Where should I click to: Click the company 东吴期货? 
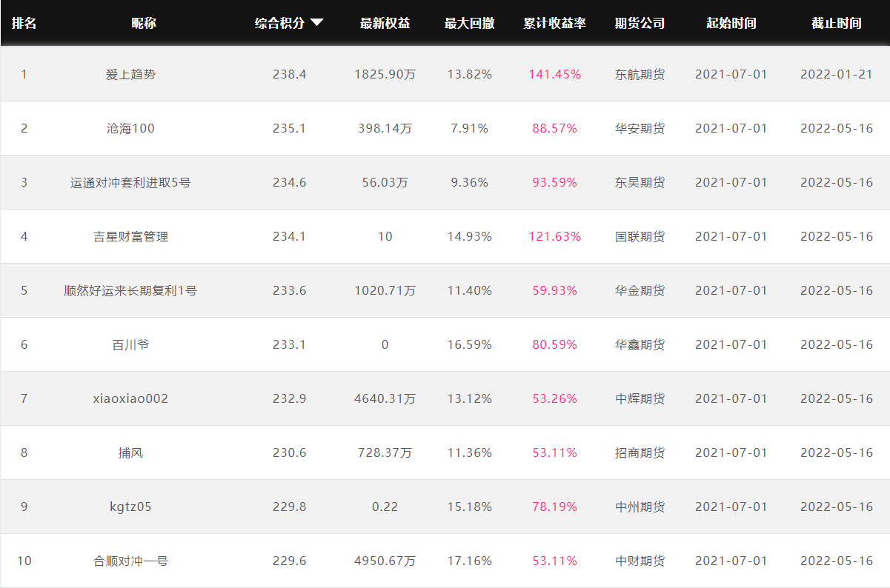(x=640, y=182)
